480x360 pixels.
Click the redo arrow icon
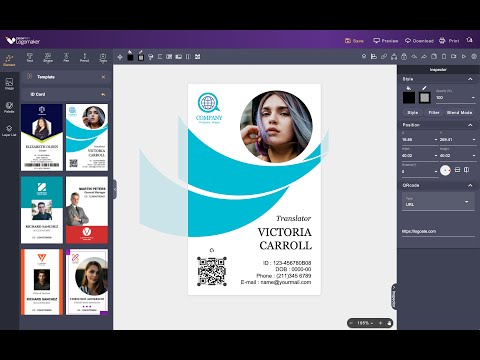point(424,57)
